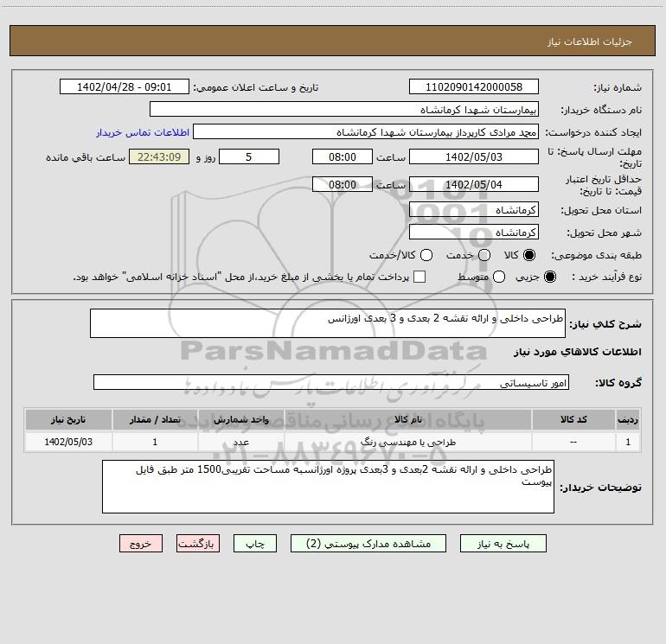Select the متوسط purchase type radio
666x644 pixels.
pos(499,277)
